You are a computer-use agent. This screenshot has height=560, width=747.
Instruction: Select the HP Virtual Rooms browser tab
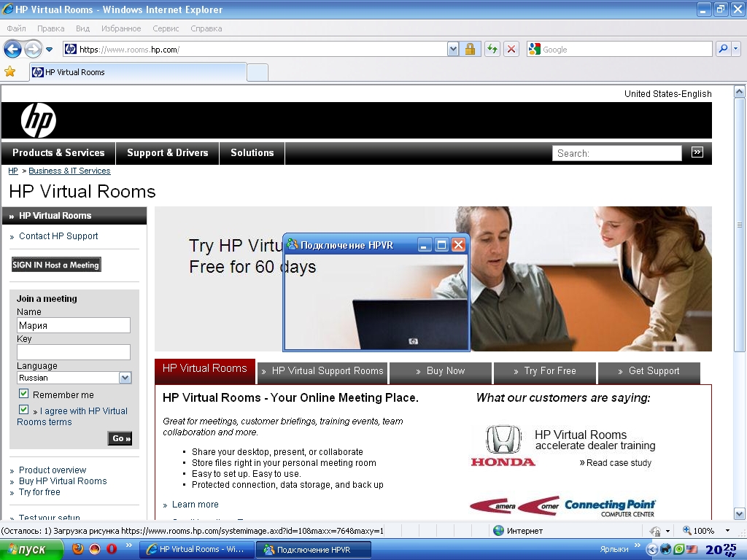[138, 72]
